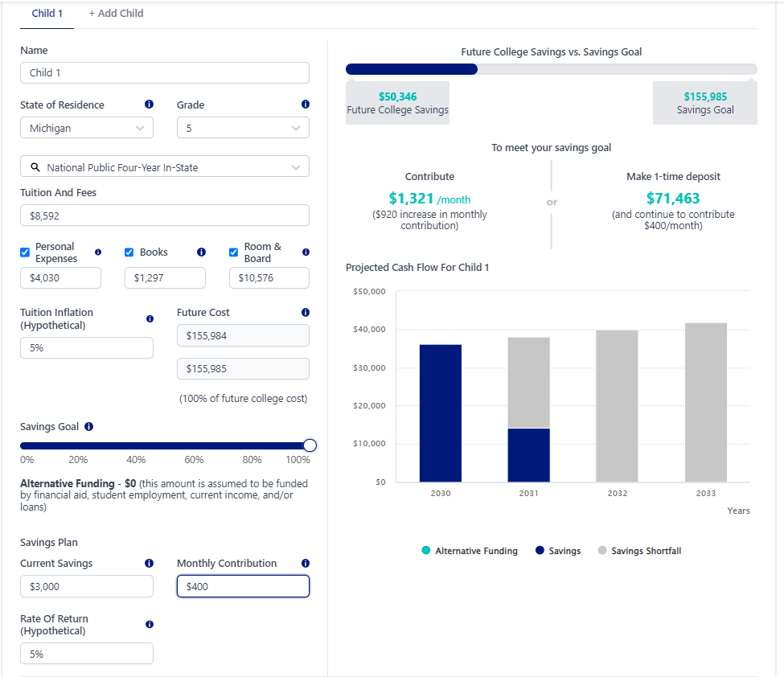The width and height of the screenshot is (784, 677).
Task: Show info for Room & Board
Action: click(x=306, y=252)
